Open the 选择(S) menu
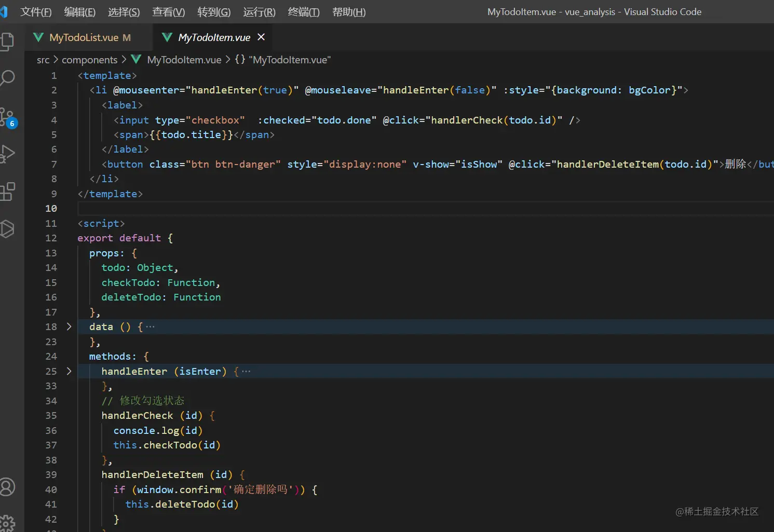Image resolution: width=774 pixels, height=532 pixels. pos(124,12)
